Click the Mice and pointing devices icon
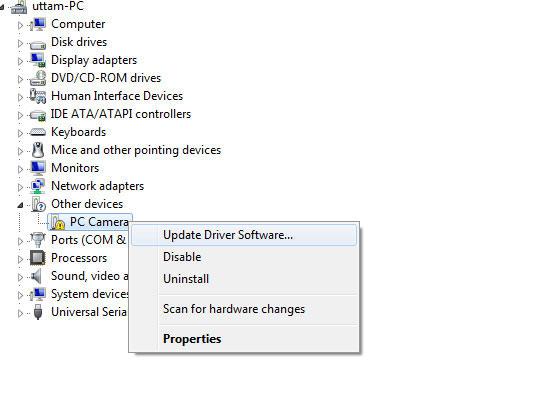550x401 pixels. coord(38,150)
